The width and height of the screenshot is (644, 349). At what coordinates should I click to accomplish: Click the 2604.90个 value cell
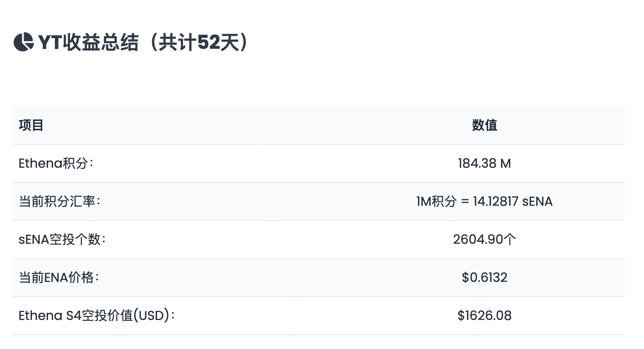484,239
